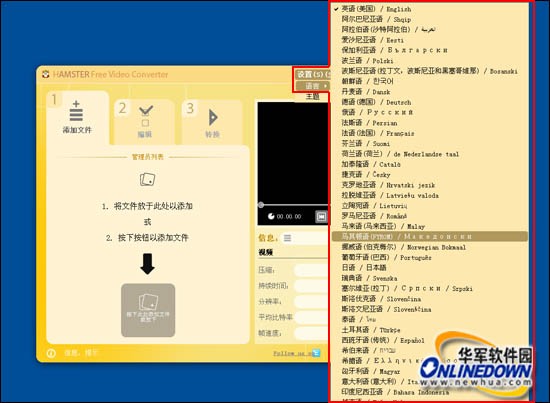Choose Català language entry
This screenshot has width=550, height=403.
[430, 164]
